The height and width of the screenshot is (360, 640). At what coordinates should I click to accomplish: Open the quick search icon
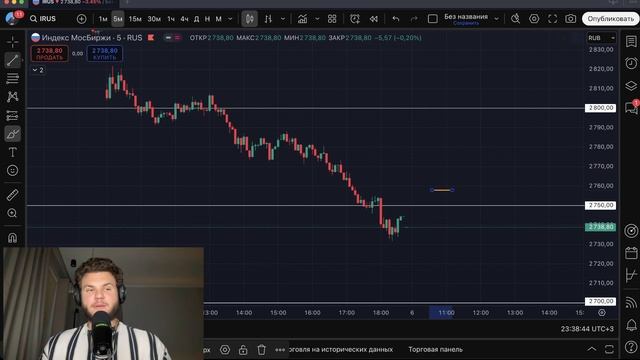(x=516, y=19)
